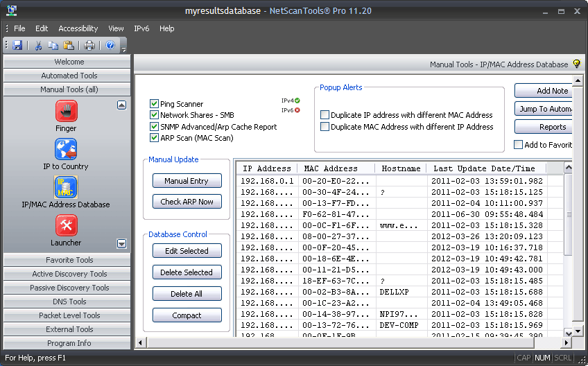Select the IP/MAC Address Database tool icon
This screenshot has height=366, width=588.
[x=66, y=187]
